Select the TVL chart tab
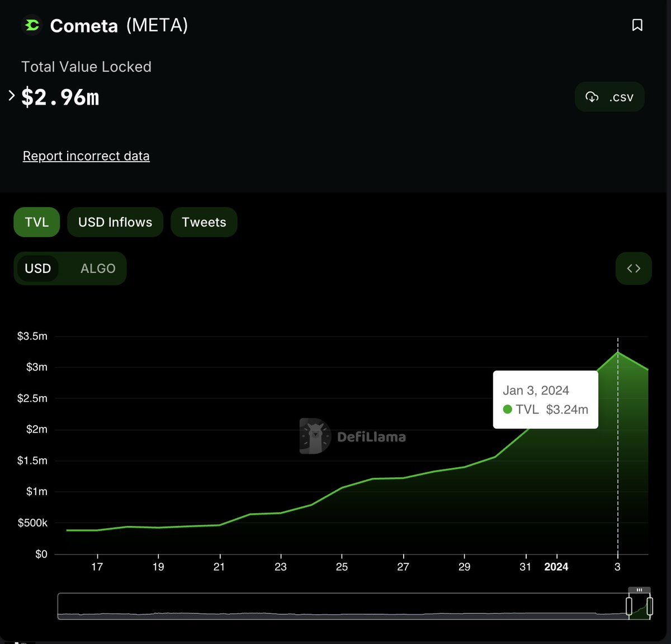The width and height of the screenshot is (671, 644). (36, 222)
